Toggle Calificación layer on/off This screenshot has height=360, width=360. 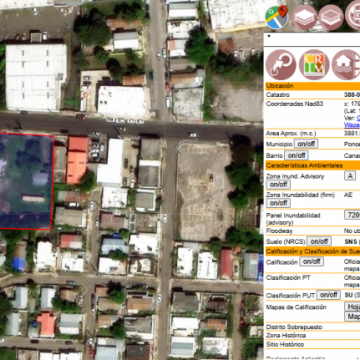pos(311,262)
